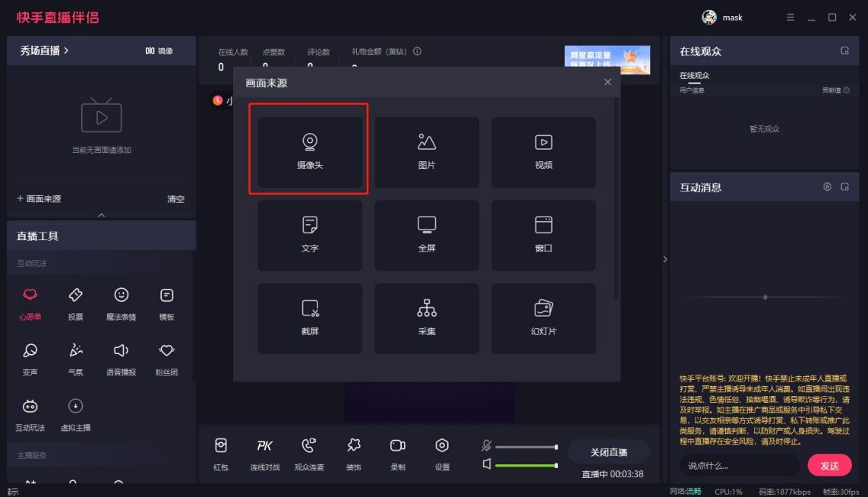This screenshot has height=497, width=868.
Task: Click the 网络:流畅 status text
Action: [x=685, y=492]
